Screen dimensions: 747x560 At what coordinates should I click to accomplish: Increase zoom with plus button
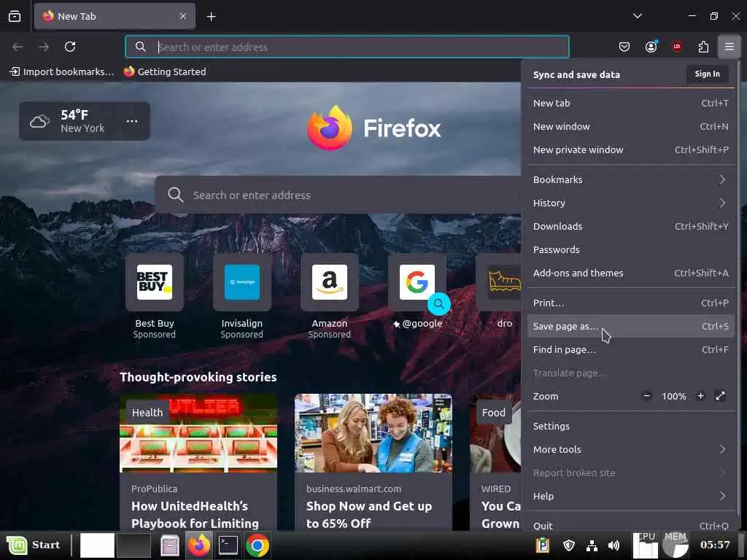click(700, 396)
